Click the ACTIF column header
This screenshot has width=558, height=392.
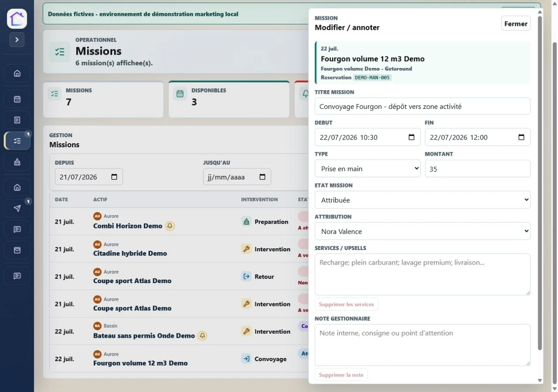pos(100,200)
